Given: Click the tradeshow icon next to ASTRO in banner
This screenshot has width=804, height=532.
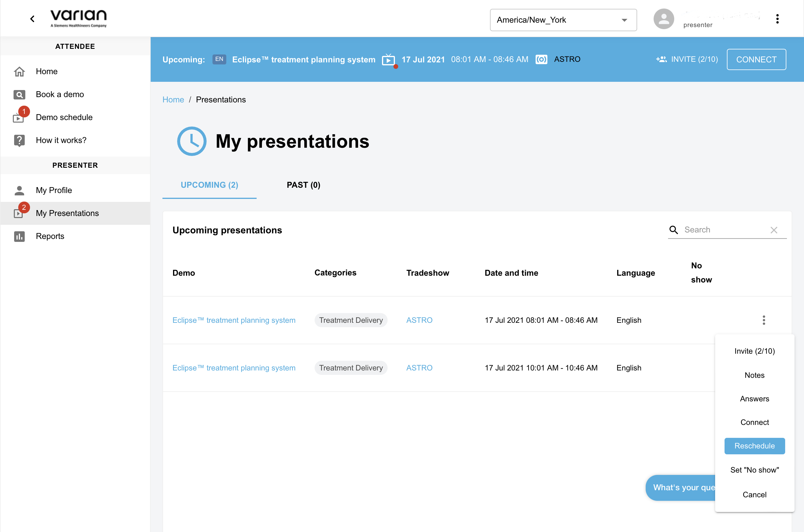Looking at the screenshot, I should pos(541,60).
